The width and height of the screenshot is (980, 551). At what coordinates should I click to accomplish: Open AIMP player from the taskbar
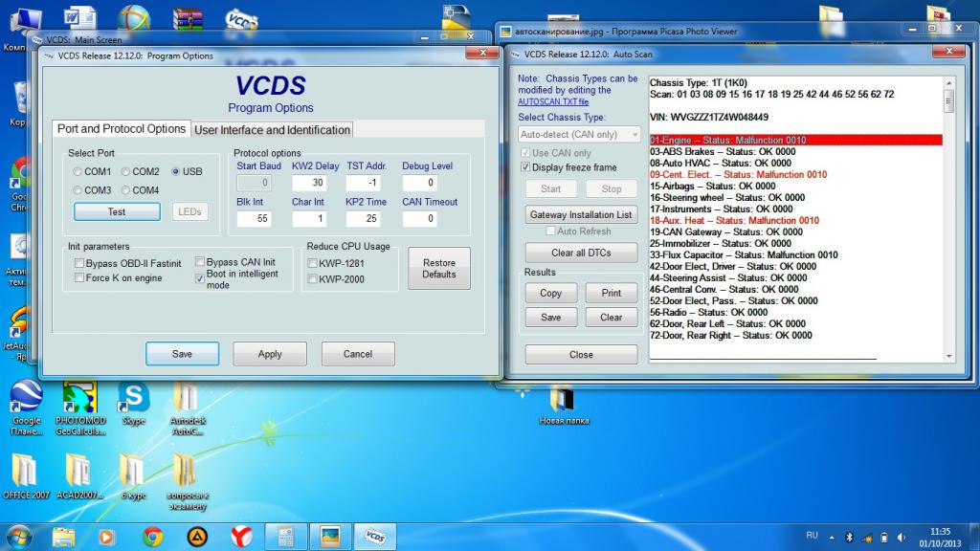pos(197,537)
